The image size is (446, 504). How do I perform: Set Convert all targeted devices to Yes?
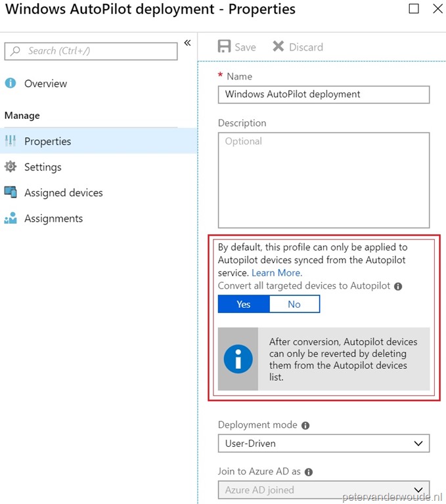[x=244, y=304]
